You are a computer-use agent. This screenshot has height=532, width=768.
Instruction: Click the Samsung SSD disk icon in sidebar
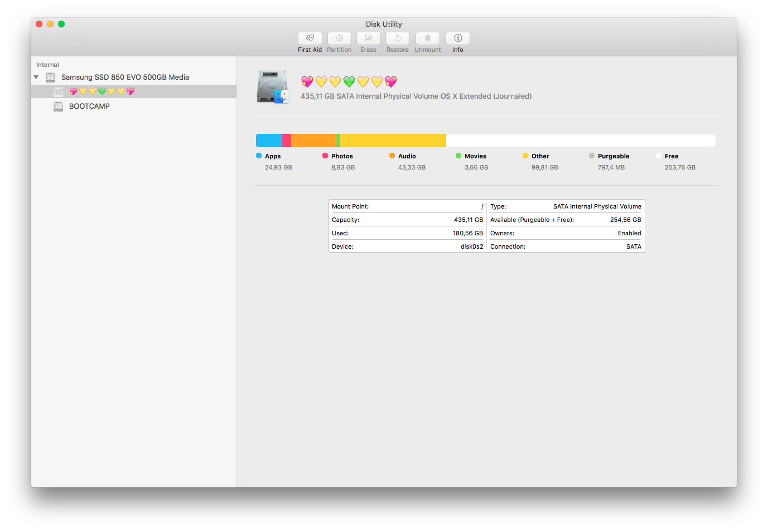point(50,78)
